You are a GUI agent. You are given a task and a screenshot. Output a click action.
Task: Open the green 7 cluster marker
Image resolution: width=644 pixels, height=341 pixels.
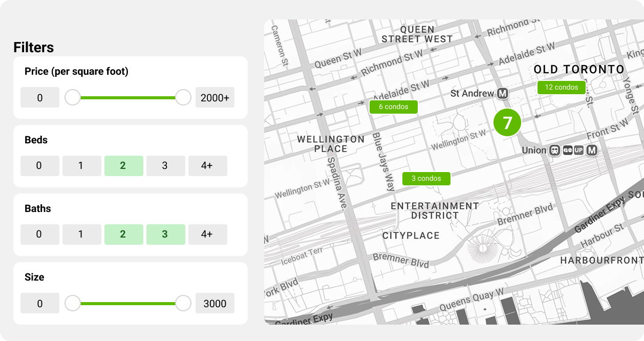point(507,123)
